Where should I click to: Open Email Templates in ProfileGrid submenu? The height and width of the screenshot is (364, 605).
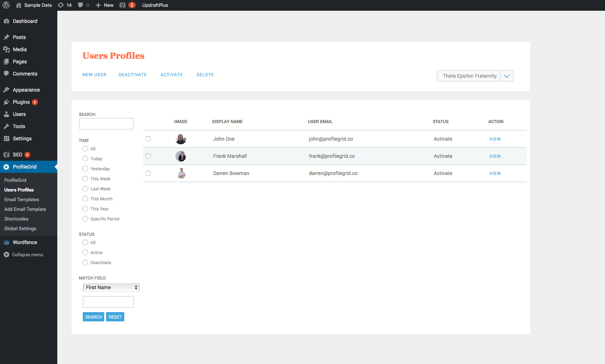coord(21,199)
